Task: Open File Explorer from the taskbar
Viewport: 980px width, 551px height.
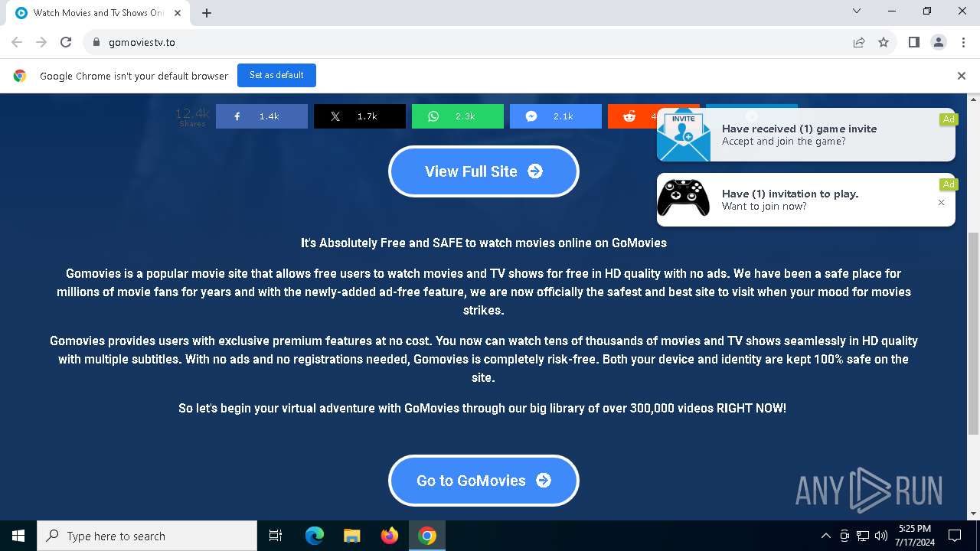Action: point(351,536)
